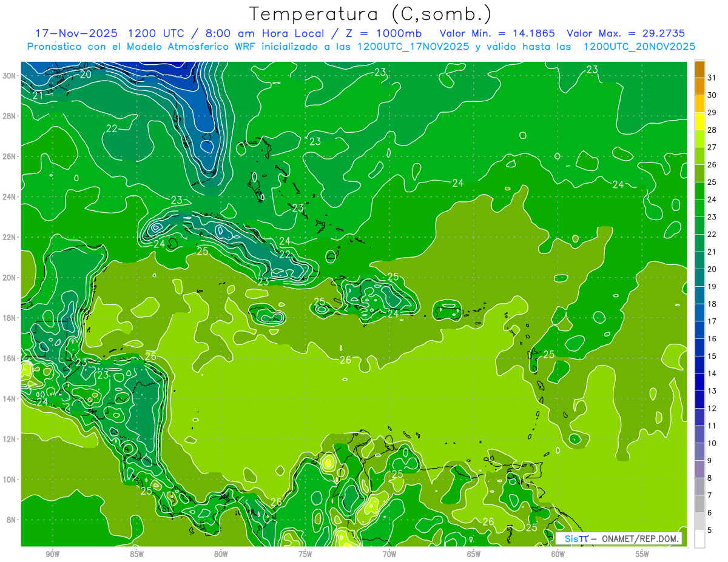Image resolution: width=728 pixels, height=562 pixels.
Task: Click the yellow swatch between 28 and 29
Action: click(x=699, y=121)
